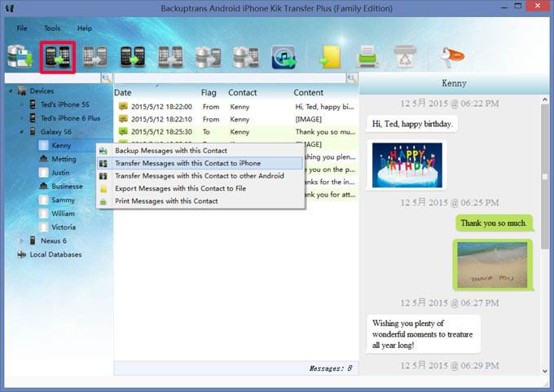Image resolution: width=554 pixels, height=392 pixels.
Task: Choose Transfer Messages with this Contact to iPhone
Action: [187, 163]
